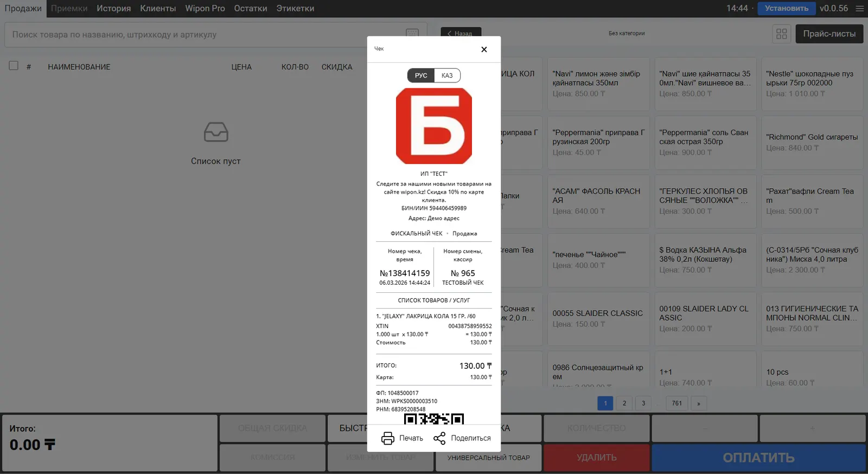The height and width of the screenshot is (474, 868).
Task: Open Прайс-листы price lists
Action: [829, 34]
